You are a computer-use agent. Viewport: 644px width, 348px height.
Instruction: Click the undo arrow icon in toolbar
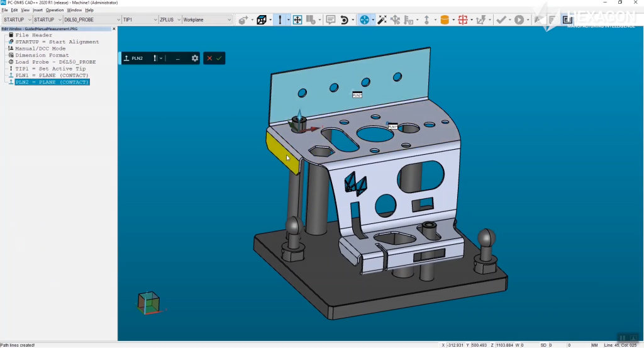[x=345, y=20]
